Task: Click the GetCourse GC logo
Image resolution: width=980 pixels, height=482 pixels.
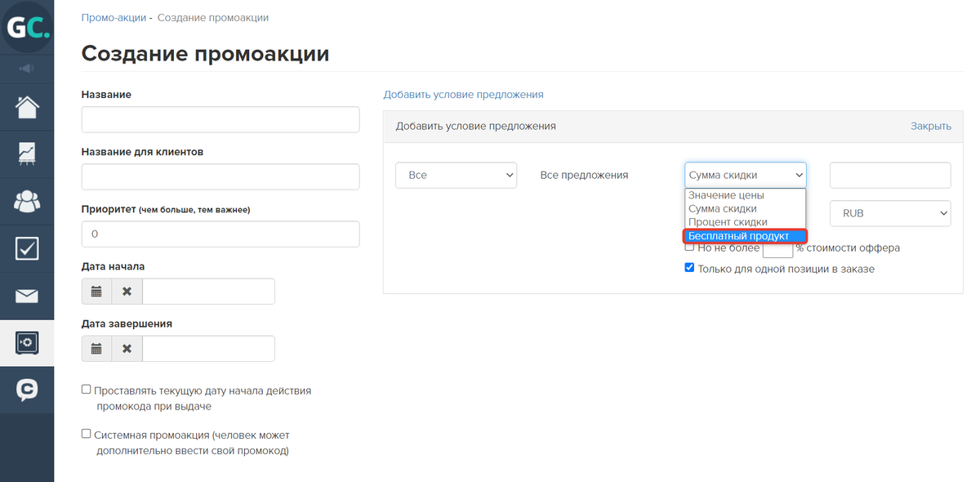Action: click(x=27, y=27)
